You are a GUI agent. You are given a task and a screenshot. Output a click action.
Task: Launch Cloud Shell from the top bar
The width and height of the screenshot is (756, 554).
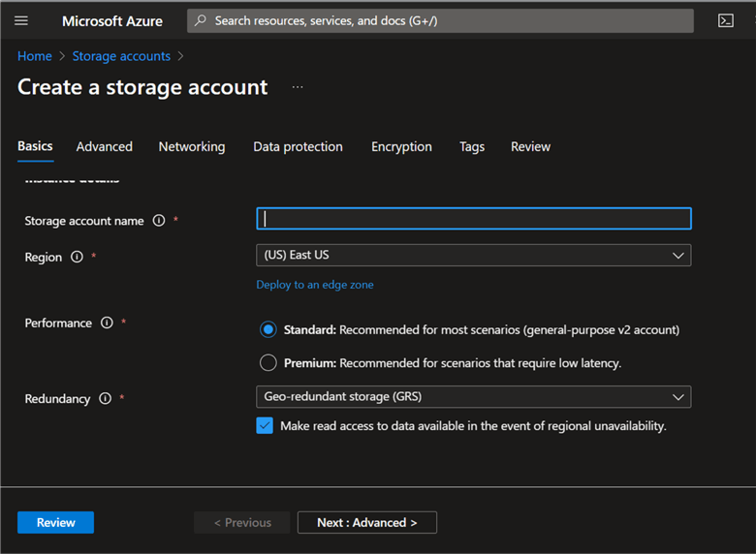pyautogui.click(x=725, y=20)
